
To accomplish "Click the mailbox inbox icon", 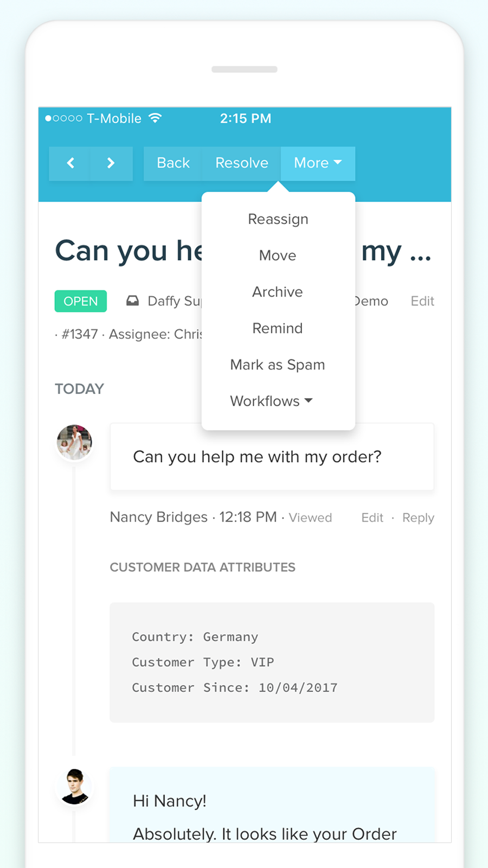I will (x=132, y=301).
